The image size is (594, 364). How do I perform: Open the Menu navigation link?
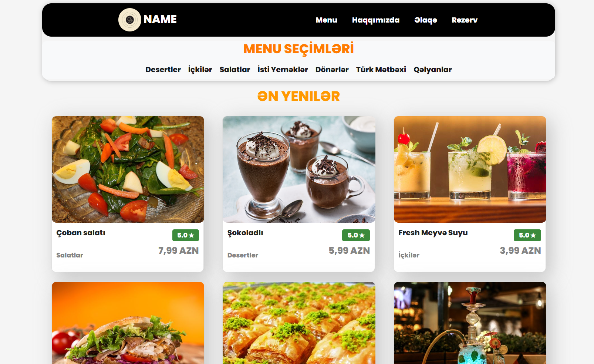click(x=326, y=20)
